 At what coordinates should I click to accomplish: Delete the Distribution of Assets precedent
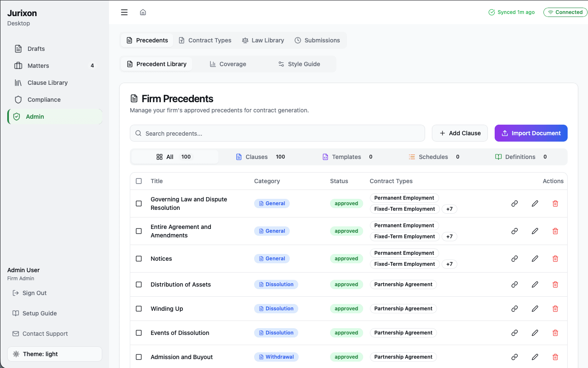(555, 284)
